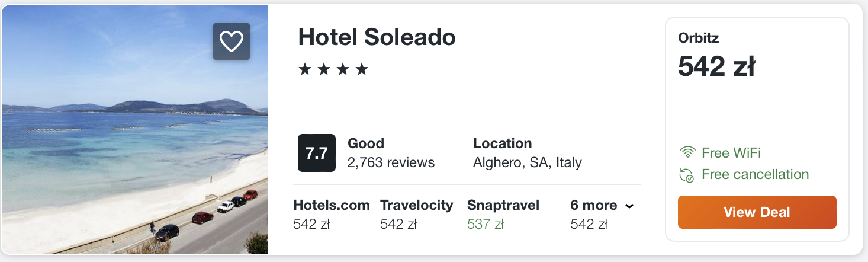Click the Good rating label
The image size is (868, 262).
click(365, 143)
